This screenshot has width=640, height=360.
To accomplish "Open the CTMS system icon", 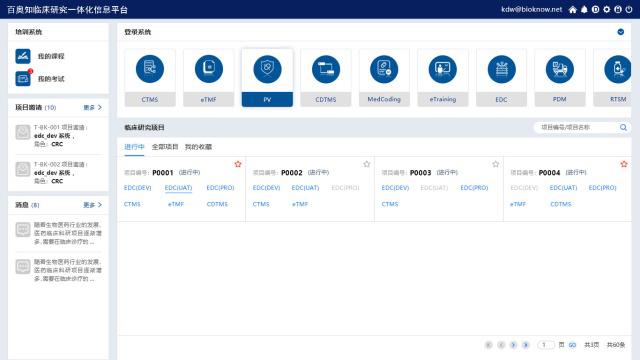I will [150, 69].
